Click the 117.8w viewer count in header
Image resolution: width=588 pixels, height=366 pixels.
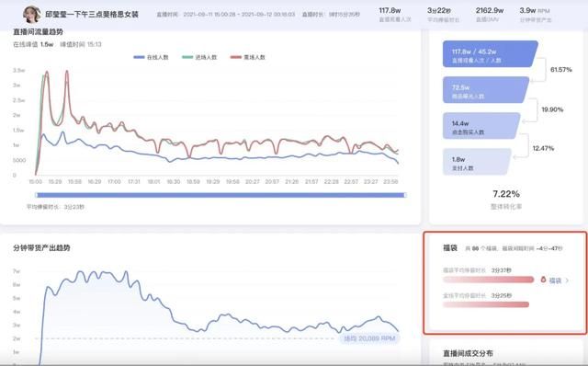click(x=390, y=10)
